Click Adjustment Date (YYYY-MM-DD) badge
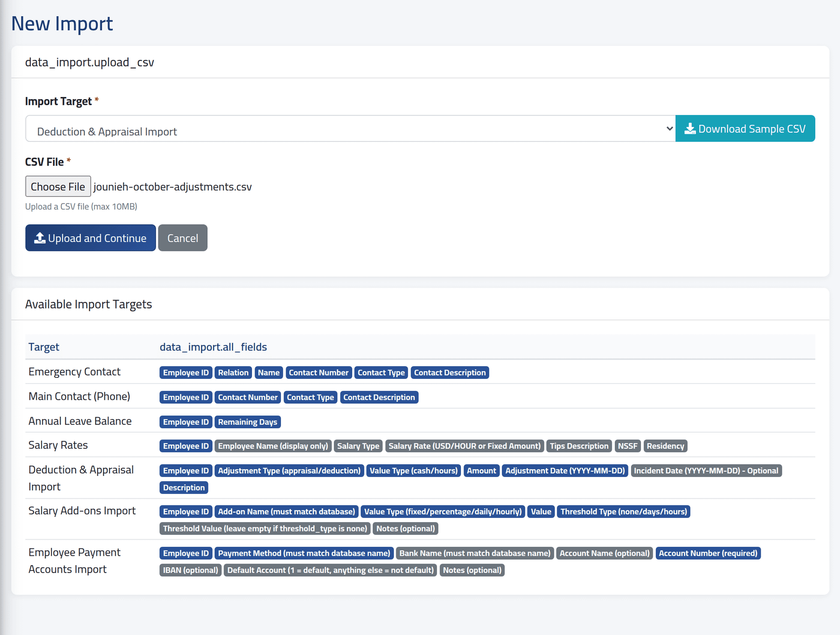This screenshot has height=635, width=840. pos(565,471)
